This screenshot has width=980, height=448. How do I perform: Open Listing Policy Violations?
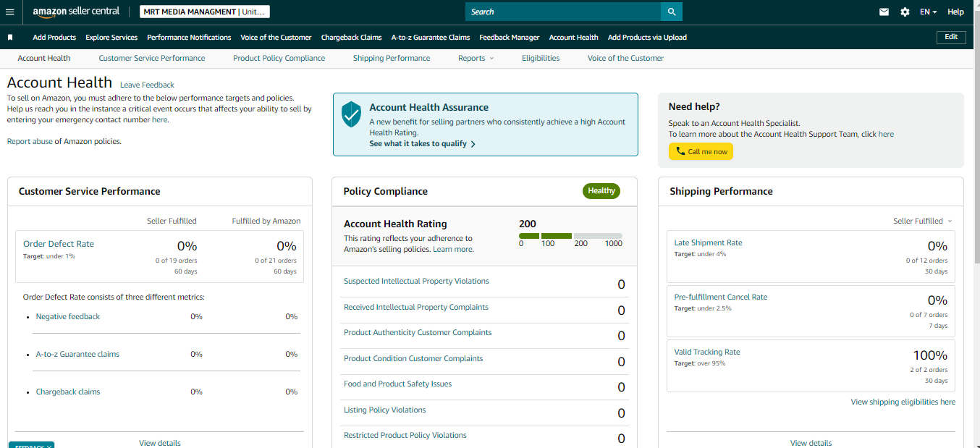coord(384,410)
